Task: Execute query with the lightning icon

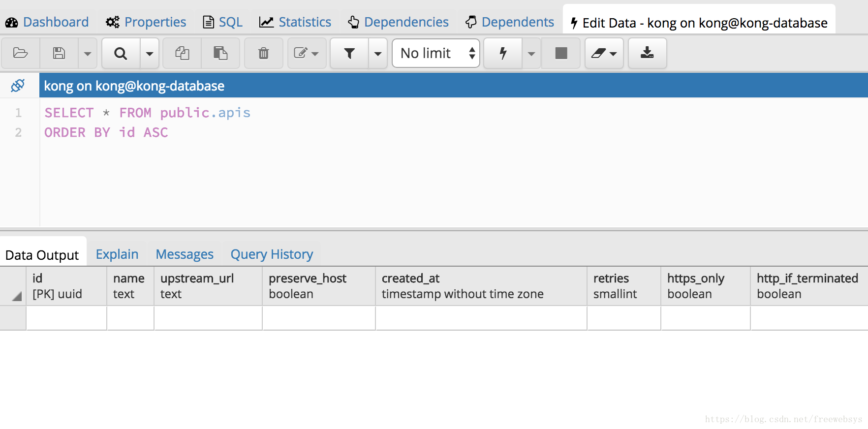Action: pyautogui.click(x=503, y=53)
